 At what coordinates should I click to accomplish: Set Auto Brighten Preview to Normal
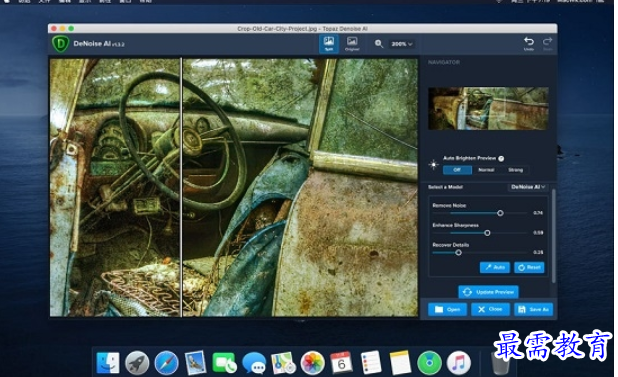pos(486,170)
